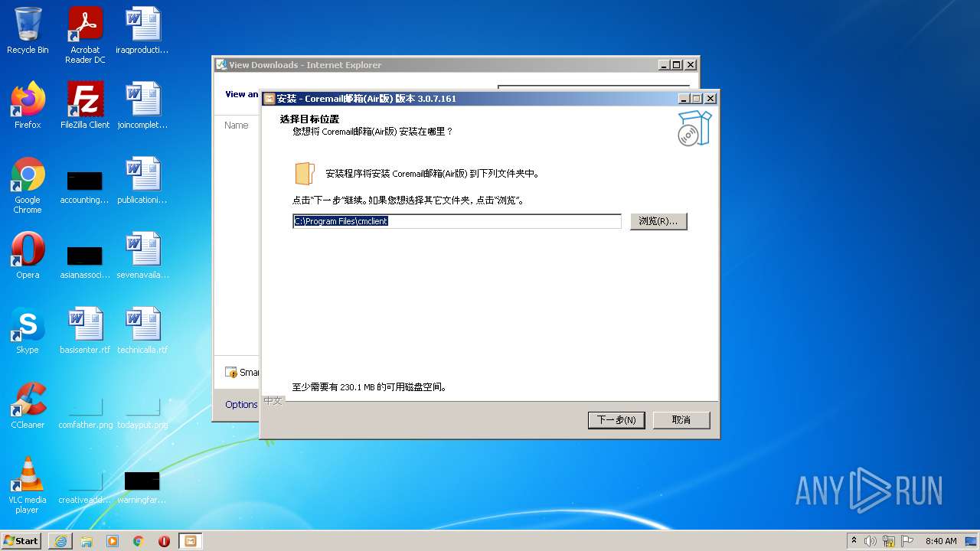
Task: Launch Firefox from the desktop
Action: point(28,106)
